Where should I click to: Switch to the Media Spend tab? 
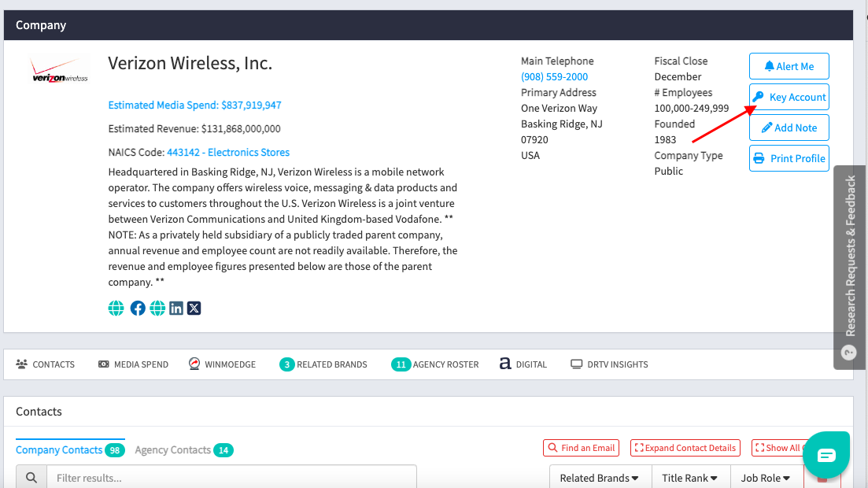pyautogui.click(x=134, y=364)
